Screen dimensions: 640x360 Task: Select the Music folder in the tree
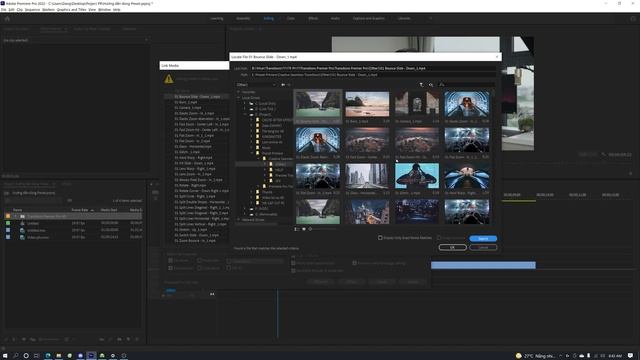click(x=266, y=147)
